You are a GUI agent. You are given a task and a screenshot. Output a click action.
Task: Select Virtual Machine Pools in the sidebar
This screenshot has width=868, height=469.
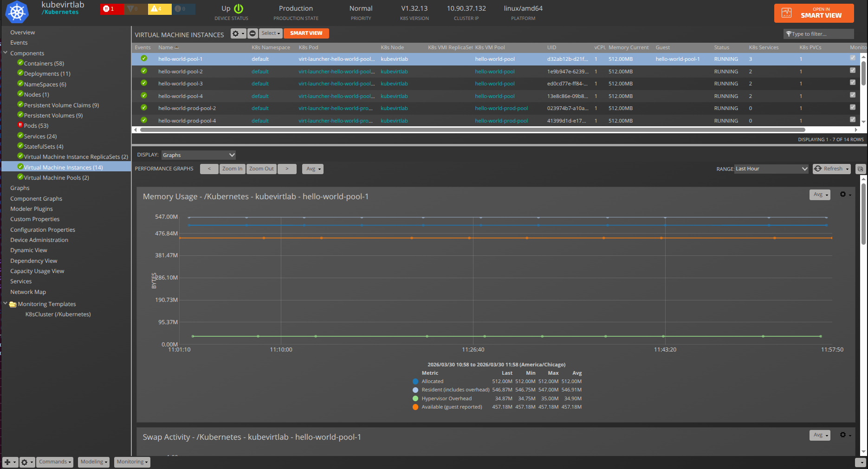pyautogui.click(x=56, y=178)
